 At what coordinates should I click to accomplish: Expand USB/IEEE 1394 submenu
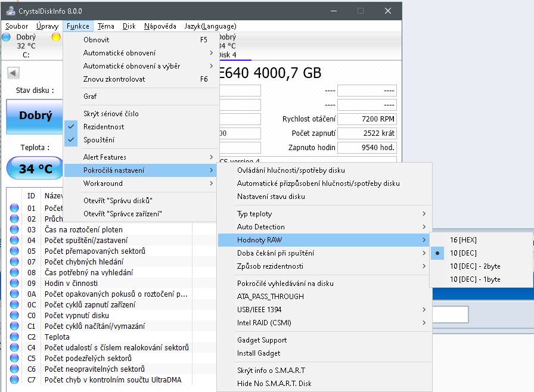pyautogui.click(x=325, y=310)
